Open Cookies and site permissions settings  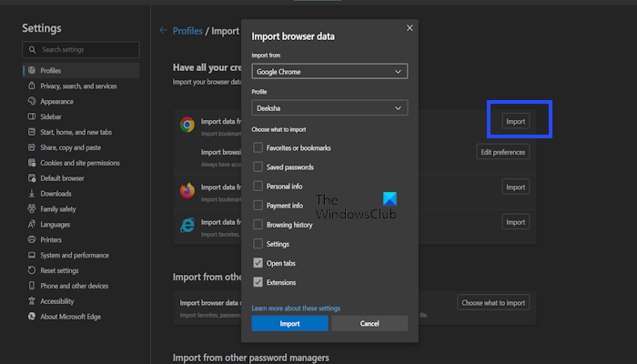tap(81, 163)
